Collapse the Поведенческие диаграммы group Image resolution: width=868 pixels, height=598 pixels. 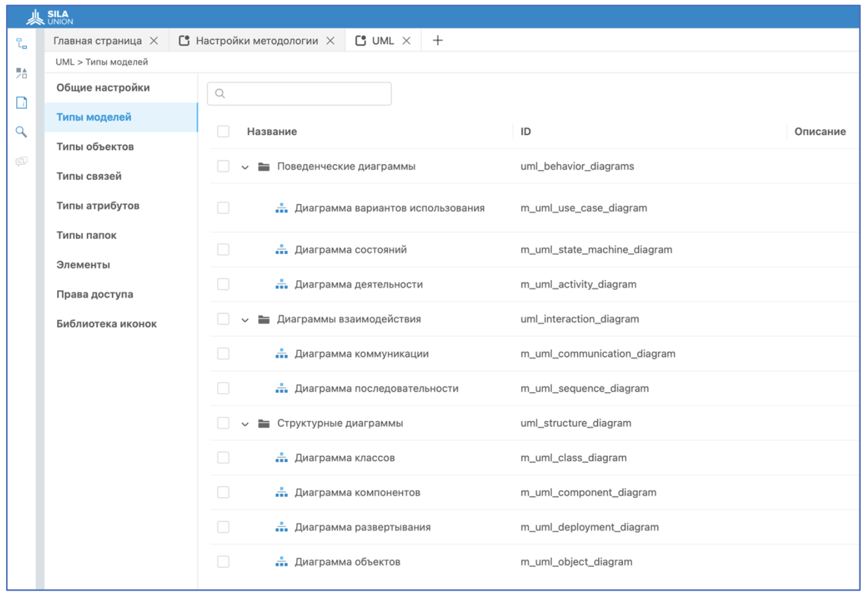click(x=245, y=167)
